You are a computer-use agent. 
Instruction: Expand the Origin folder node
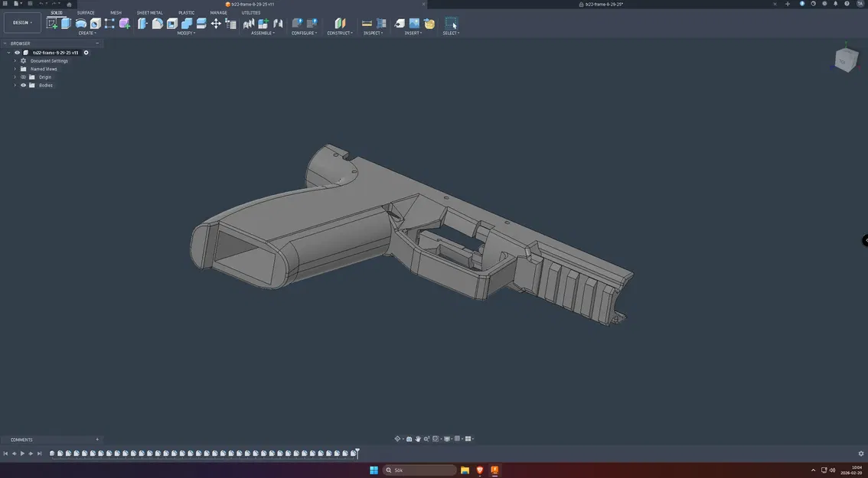tap(15, 77)
